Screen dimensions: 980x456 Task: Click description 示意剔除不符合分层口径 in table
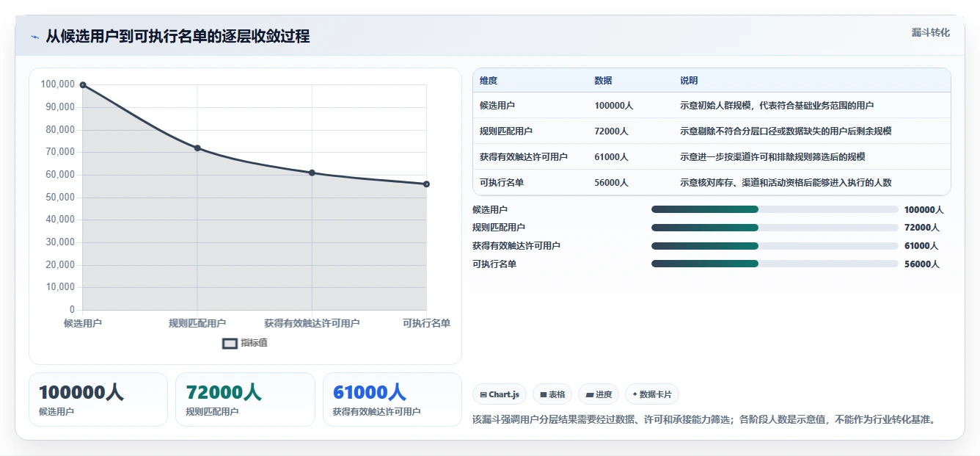(x=786, y=131)
